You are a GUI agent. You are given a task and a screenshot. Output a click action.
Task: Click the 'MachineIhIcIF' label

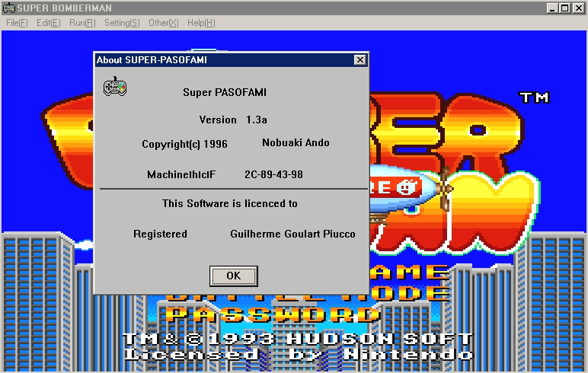[181, 174]
